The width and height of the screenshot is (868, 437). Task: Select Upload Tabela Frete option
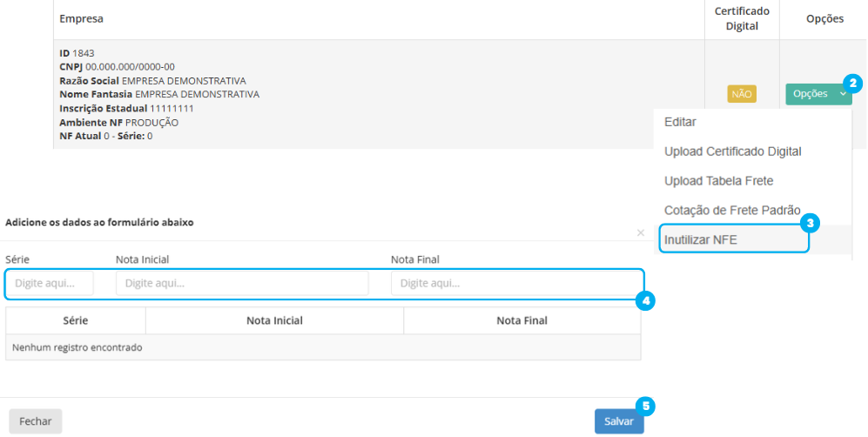pyautogui.click(x=718, y=181)
